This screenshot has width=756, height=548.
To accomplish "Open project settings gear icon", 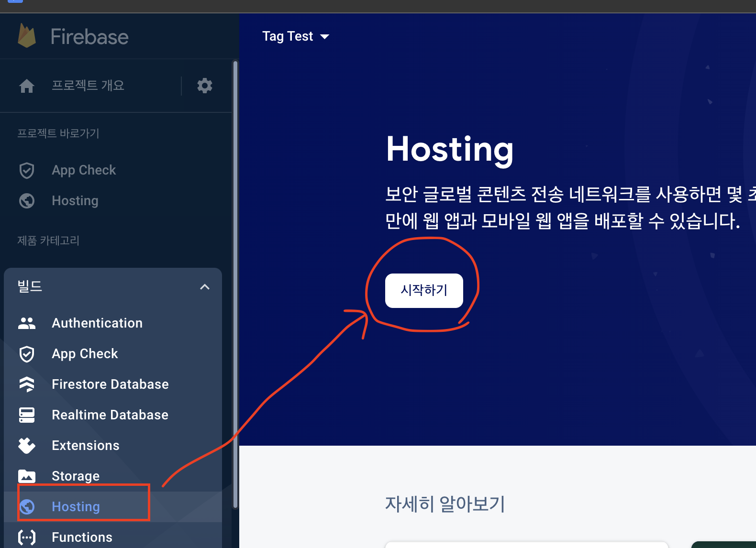I will 205,86.
